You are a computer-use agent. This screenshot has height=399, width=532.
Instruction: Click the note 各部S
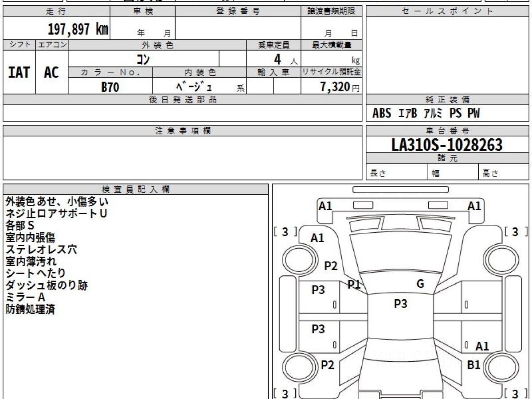click(20, 226)
